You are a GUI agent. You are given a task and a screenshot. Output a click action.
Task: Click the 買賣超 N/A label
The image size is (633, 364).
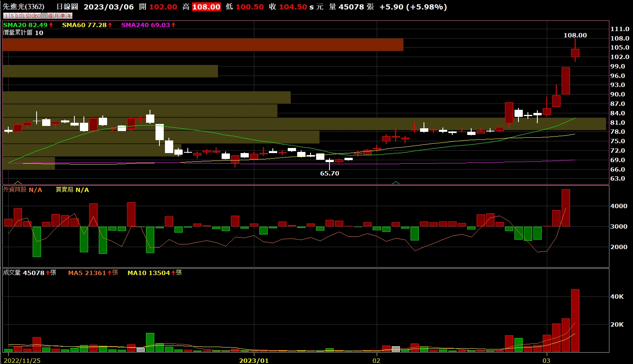coord(72,190)
